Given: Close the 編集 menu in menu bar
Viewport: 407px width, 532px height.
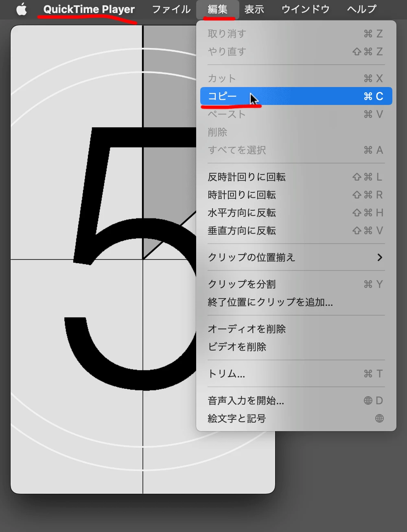Looking at the screenshot, I should tap(218, 9).
